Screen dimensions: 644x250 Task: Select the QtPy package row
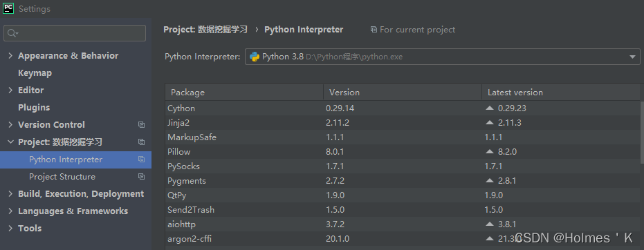[x=403, y=195]
